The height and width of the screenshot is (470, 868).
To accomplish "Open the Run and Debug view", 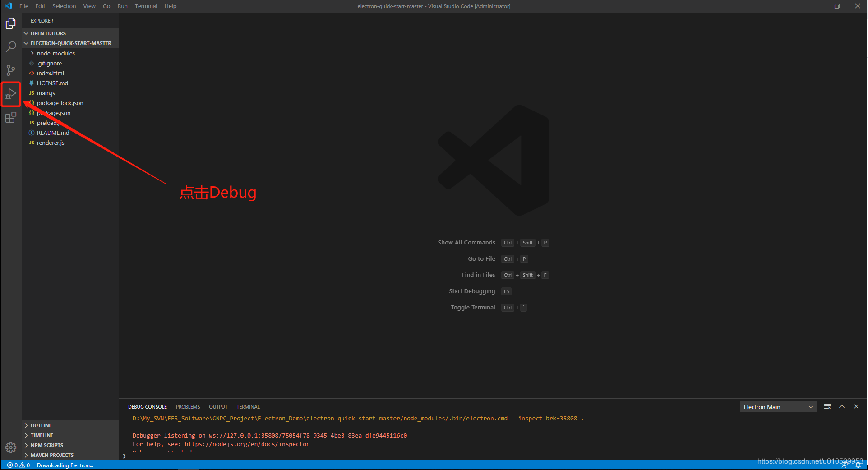I will click(11, 94).
